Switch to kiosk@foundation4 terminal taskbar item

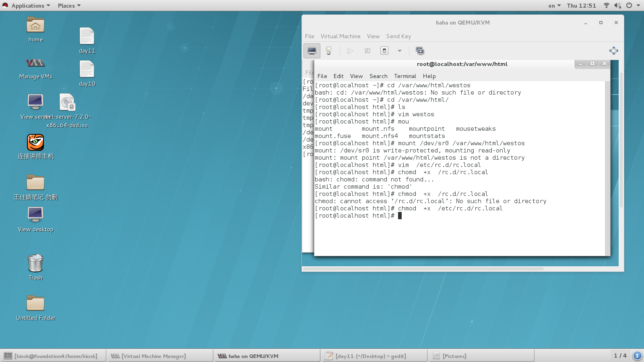click(x=54, y=356)
